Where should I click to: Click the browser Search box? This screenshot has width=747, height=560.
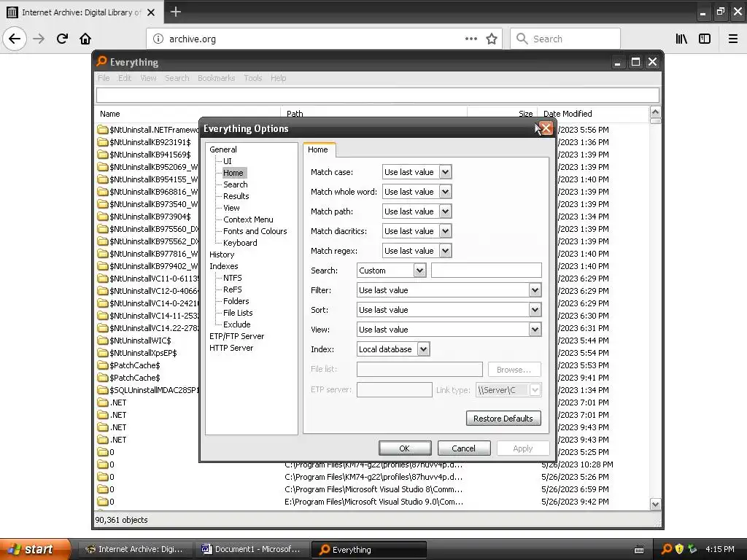(565, 39)
